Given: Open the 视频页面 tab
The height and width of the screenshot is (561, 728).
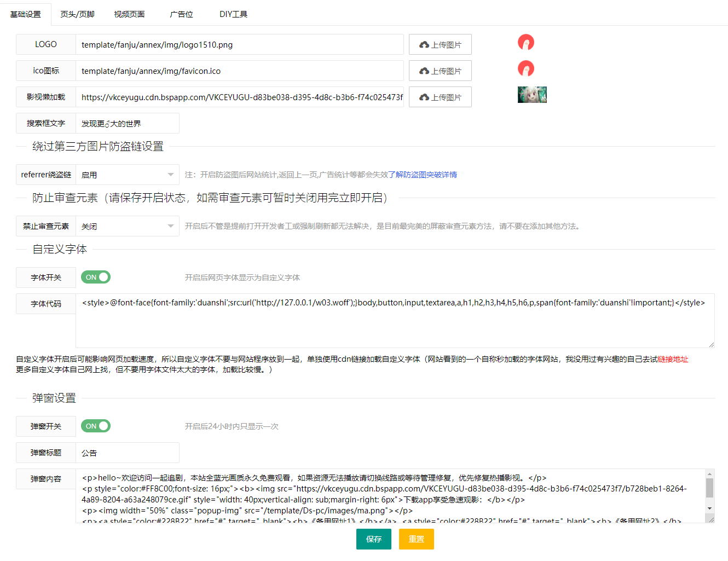Looking at the screenshot, I should [129, 14].
